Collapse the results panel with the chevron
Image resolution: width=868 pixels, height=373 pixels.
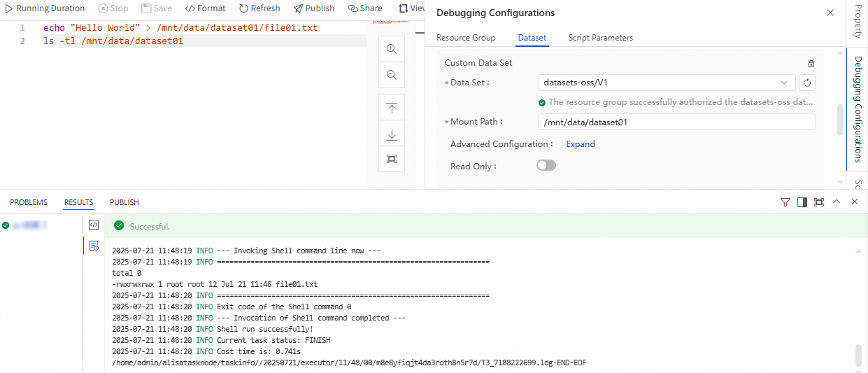837,202
